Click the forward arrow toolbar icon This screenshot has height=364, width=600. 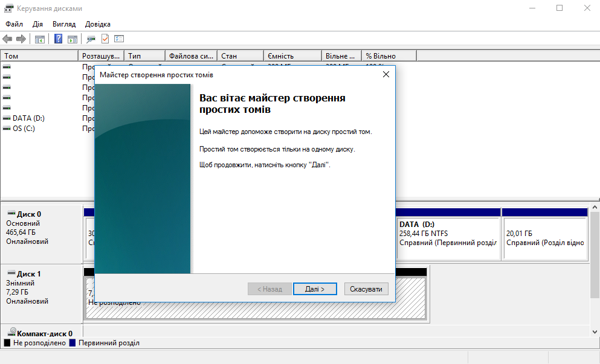click(x=21, y=39)
